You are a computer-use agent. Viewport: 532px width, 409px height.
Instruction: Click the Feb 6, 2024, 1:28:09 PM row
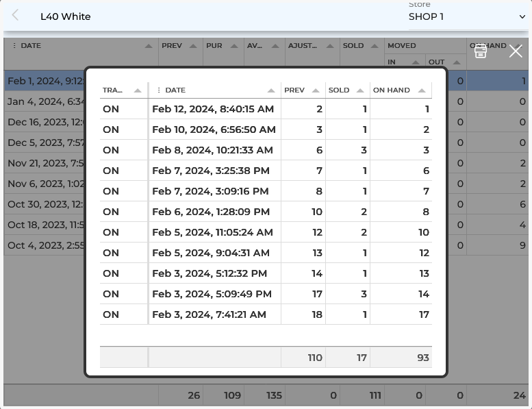tap(211, 212)
